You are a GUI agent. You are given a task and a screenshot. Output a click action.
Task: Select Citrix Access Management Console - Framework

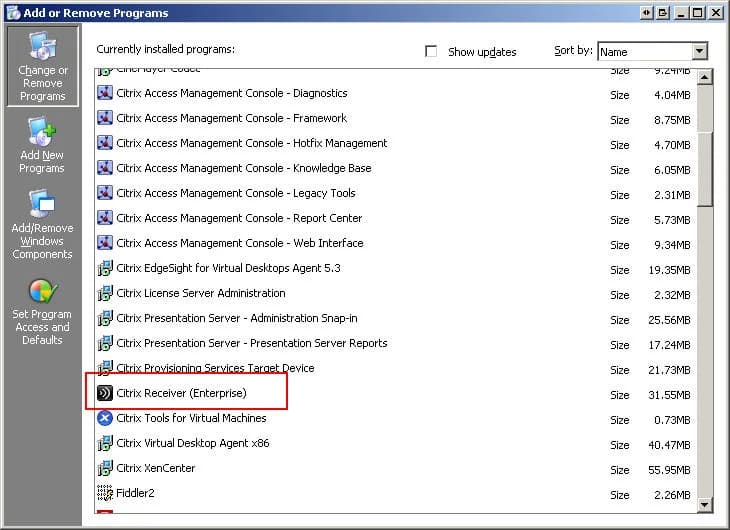pyautogui.click(x=231, y=118)
